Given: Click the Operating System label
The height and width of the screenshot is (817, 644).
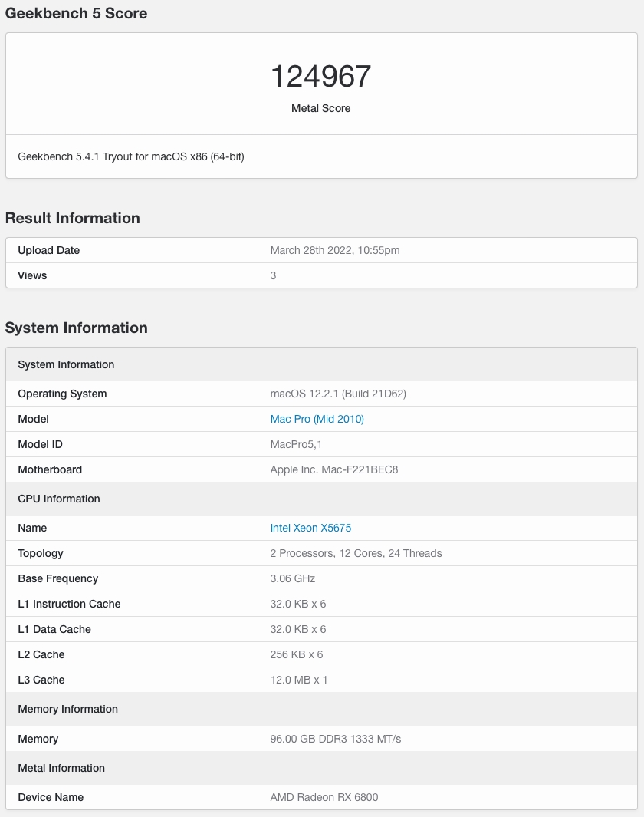Looking at the screenshot, I should (62, 394).
